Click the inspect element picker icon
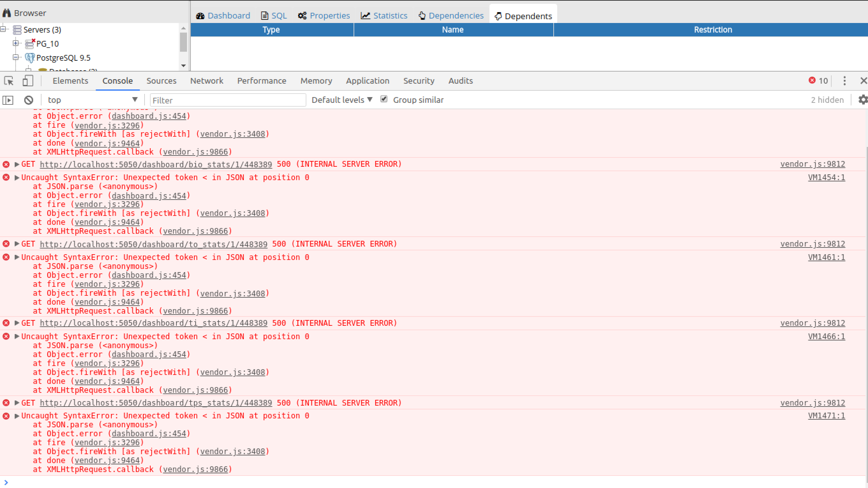 pyautogui.click(x=9, y=81)
